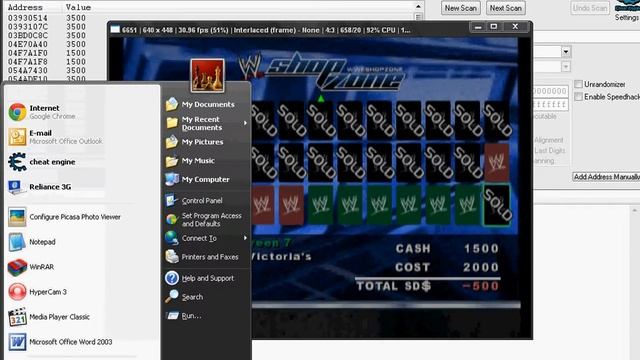This screenshot has width=640, height=360.
Task: Select address 04E70A40 row
Action: (47, 44)
